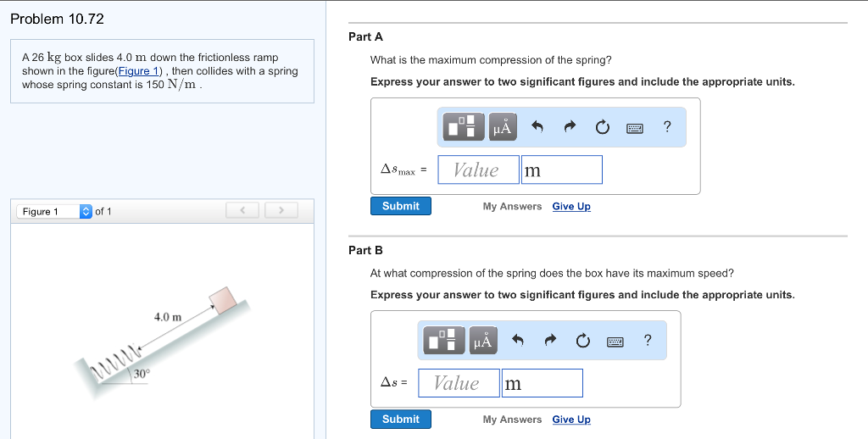Undo in Part A answer toolbar
Screen dimensions: 868x439
(x=537, y=127)
